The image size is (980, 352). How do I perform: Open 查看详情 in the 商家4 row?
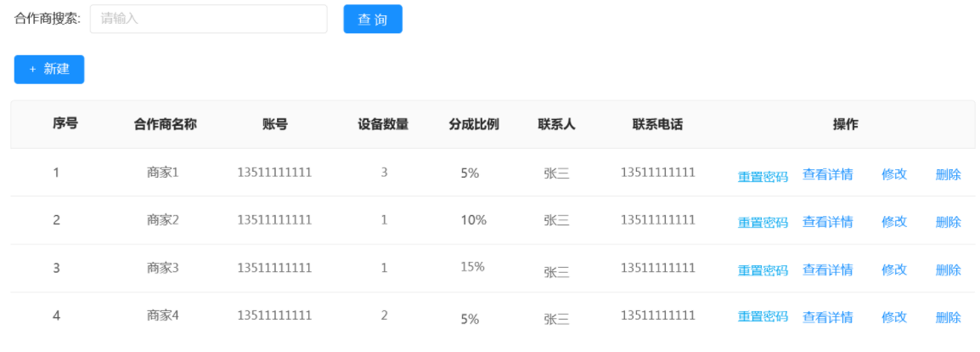[827, 317]
